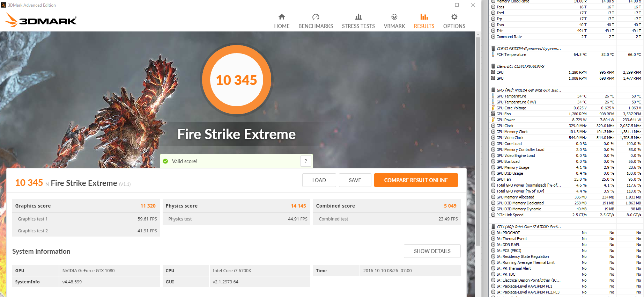Viewport: 644px width, 297px height.
Task: Click the GPU Video Clock sensor icon
Action: pos(493,137)
